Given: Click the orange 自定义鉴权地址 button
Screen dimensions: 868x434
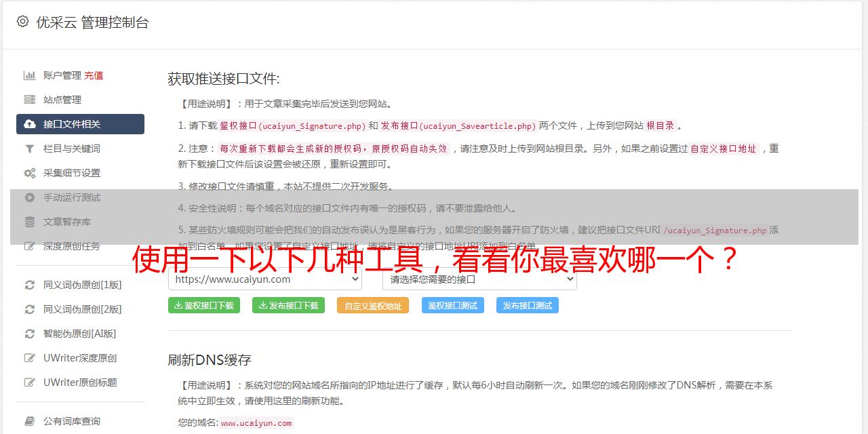Looking at the screenshot, I should click(x=373, y=305).
